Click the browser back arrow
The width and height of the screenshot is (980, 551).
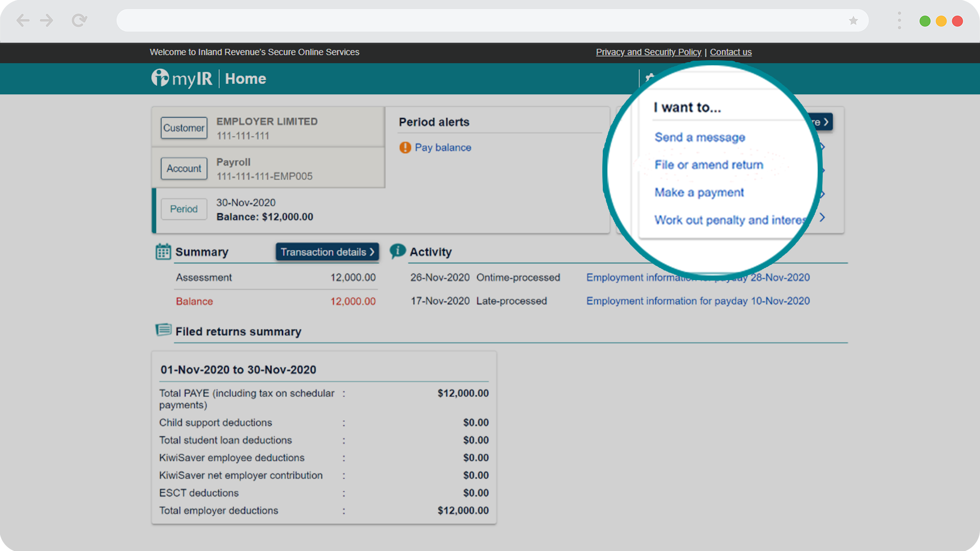click(x=23, y=20)
